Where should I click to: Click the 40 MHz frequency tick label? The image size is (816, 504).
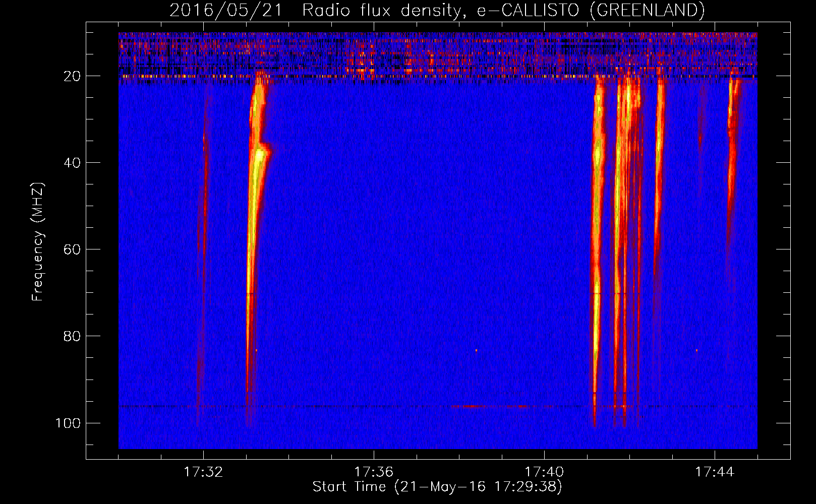(x=72, y=163)
